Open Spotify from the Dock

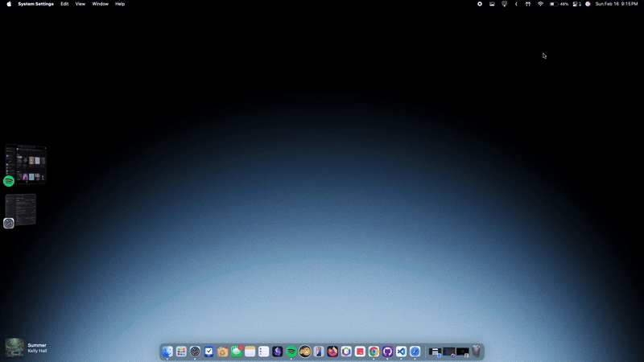pyautogui.click(x=291, y=352)
